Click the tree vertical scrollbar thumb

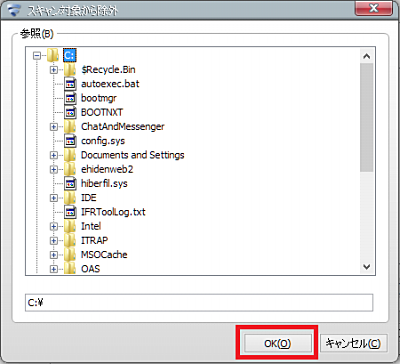(367, 117)
